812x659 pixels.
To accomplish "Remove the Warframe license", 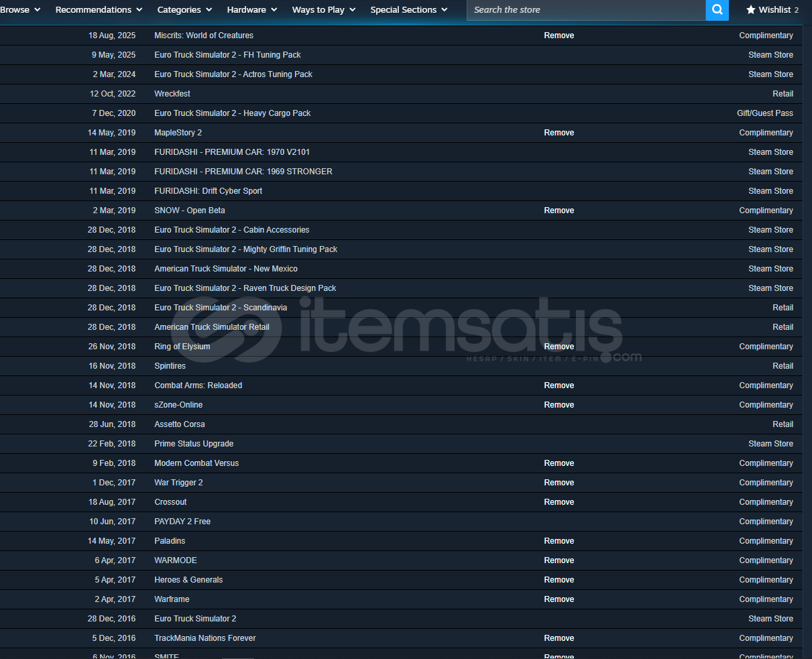I will [x=559, y=599].
